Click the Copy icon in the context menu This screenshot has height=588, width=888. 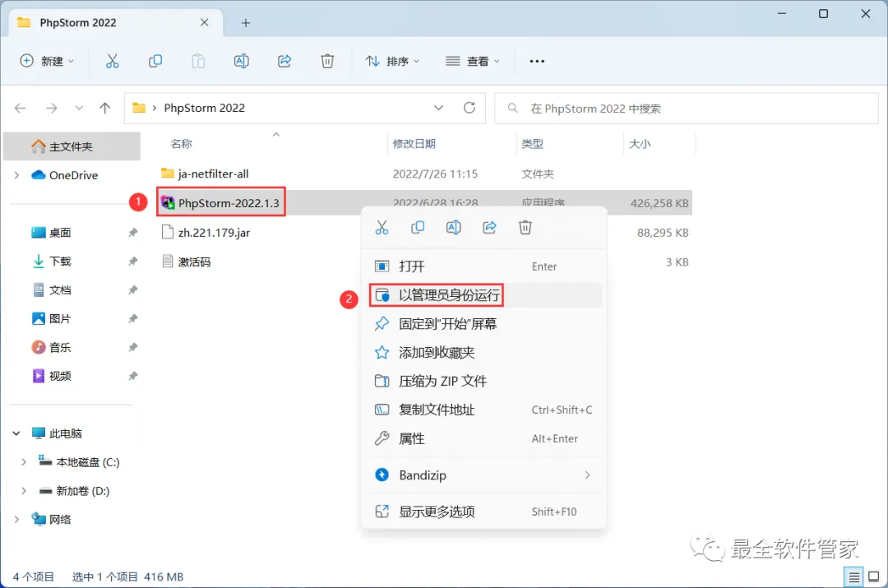click(x=418, y=228)
